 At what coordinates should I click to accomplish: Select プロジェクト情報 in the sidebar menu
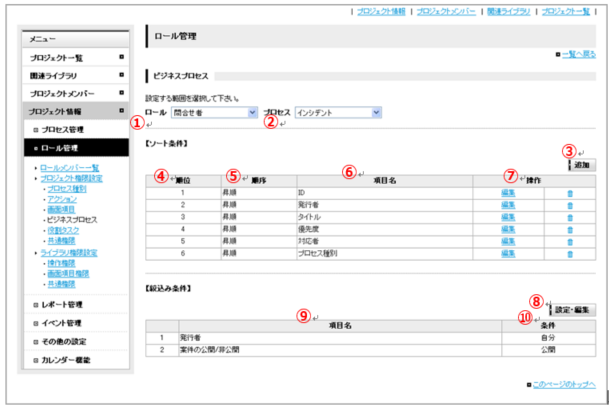(x=76, y=111)
